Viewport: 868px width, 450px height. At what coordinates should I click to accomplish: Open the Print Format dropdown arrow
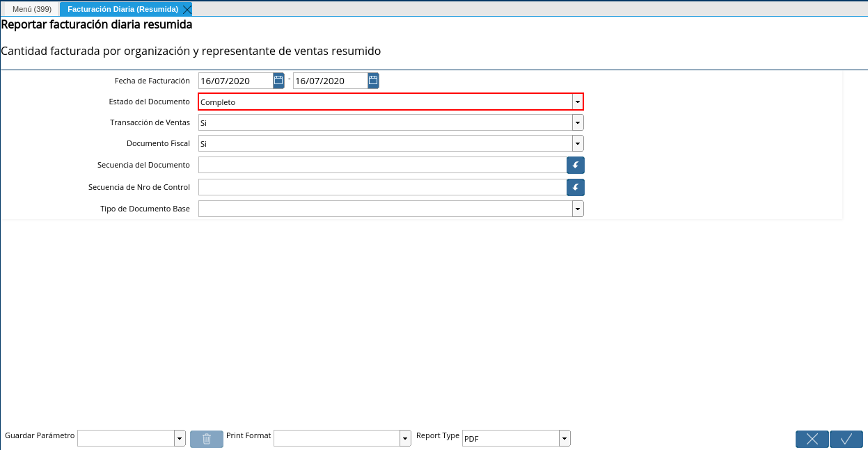coord(405,438)
